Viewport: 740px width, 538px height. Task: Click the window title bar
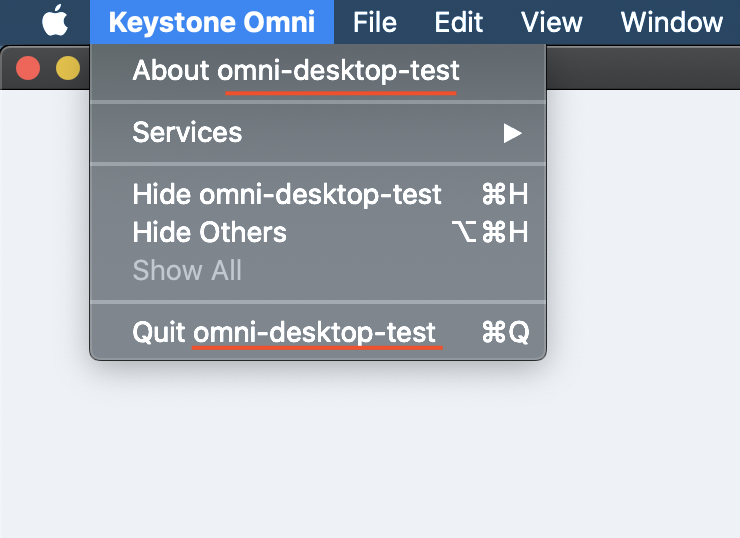pos(640,68)
